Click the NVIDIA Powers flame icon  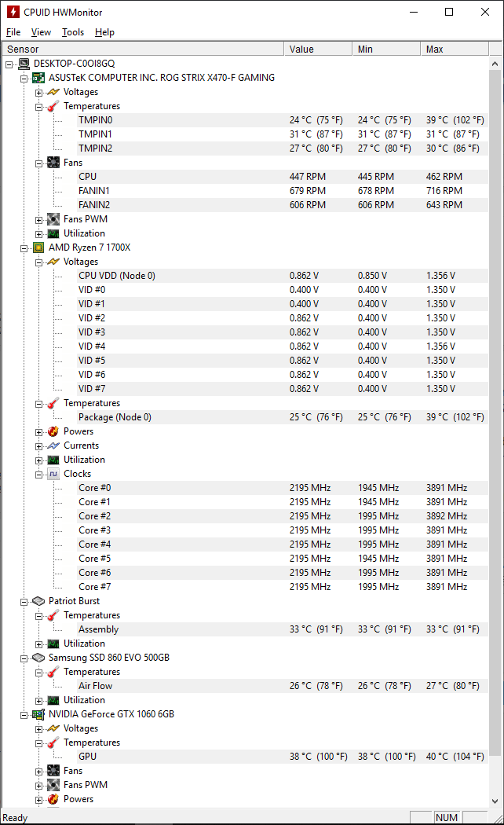[x=53, y=799]
